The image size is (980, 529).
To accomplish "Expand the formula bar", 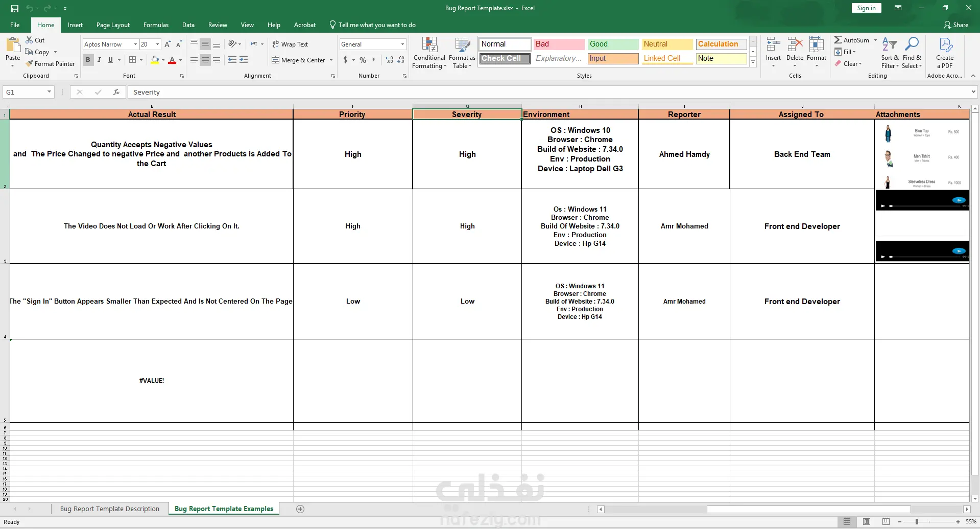I will point(973,92).
